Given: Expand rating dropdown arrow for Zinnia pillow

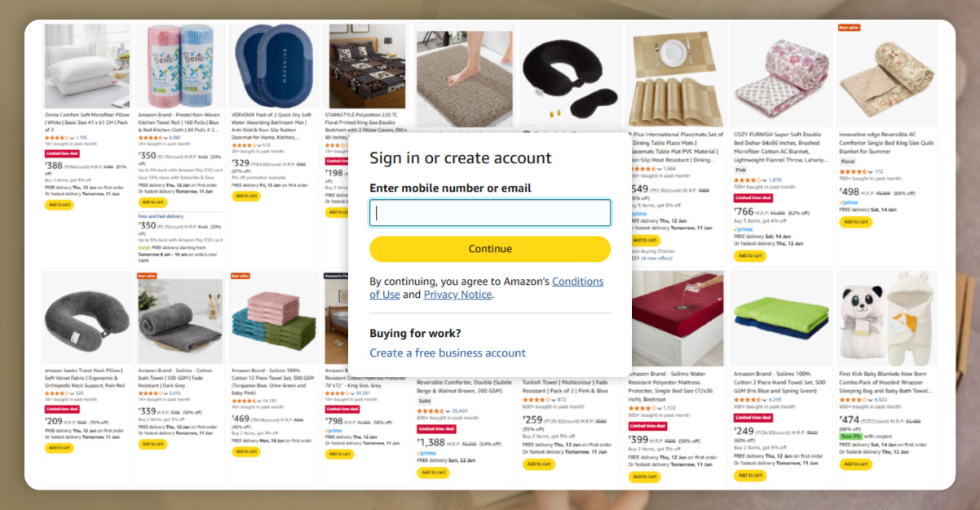Looking at the screenshot, I should pos(73,138).
